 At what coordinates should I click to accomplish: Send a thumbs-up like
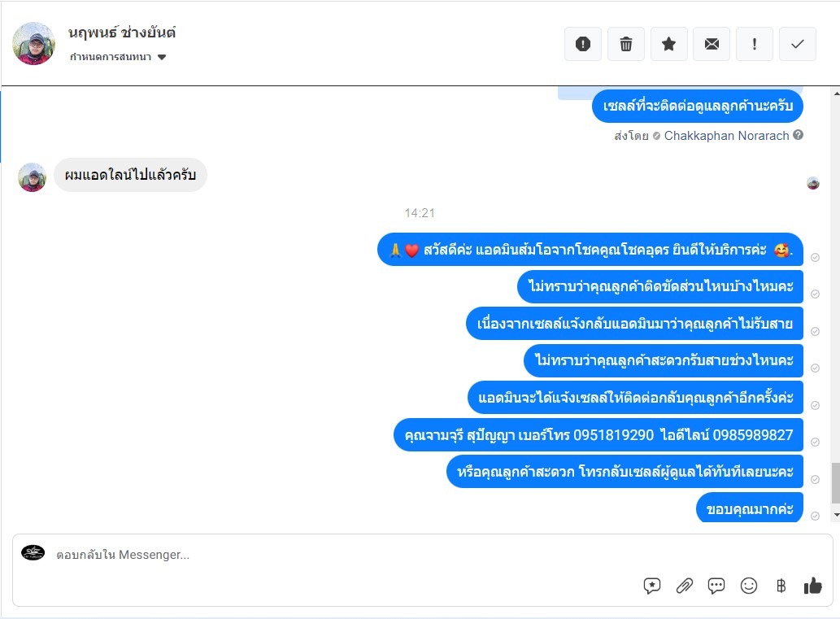coord(812,586)
